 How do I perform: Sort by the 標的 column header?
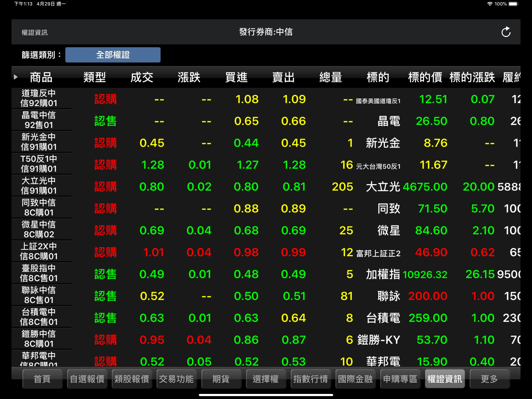point(378,77)
